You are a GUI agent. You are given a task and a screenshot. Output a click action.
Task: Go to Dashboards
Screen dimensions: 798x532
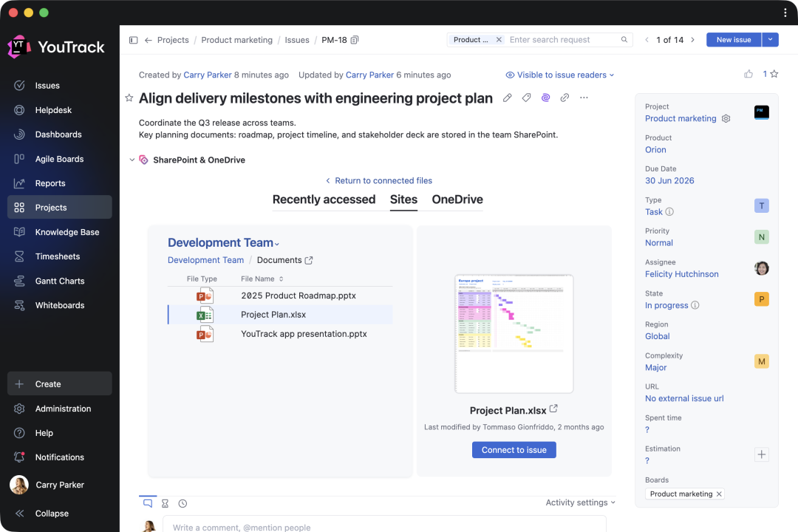pos(60,134)
